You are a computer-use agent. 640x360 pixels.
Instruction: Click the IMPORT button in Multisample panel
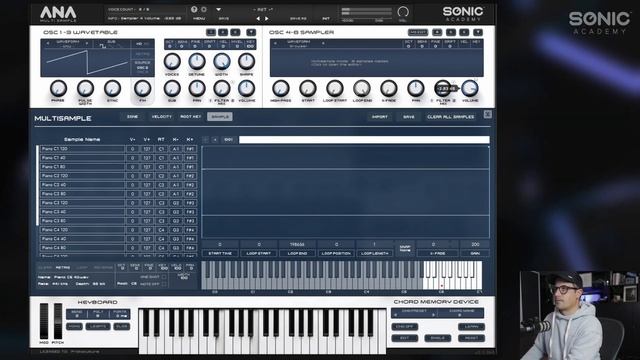pyautogui.click(x=380, y=117)
